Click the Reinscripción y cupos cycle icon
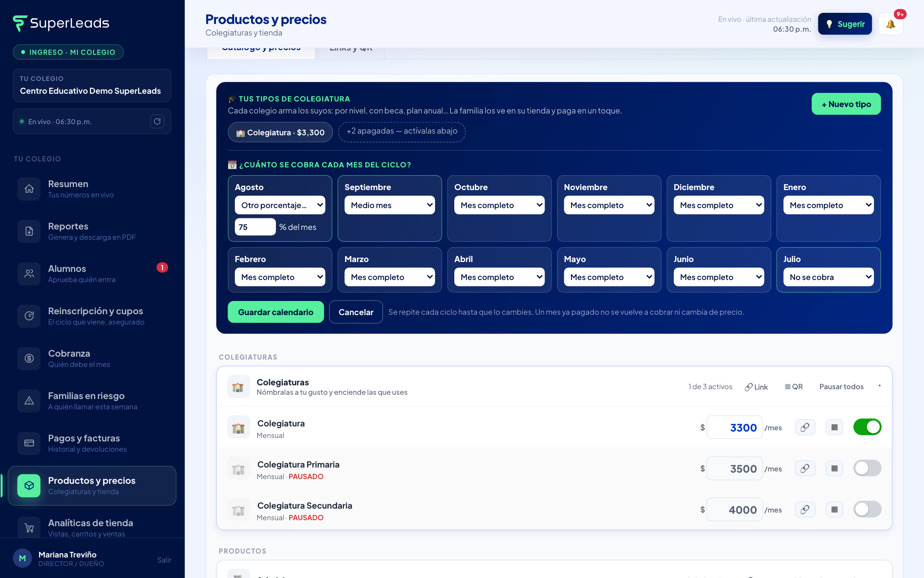The height and width of the screenshot is (578, 924). tap(29, 316)
